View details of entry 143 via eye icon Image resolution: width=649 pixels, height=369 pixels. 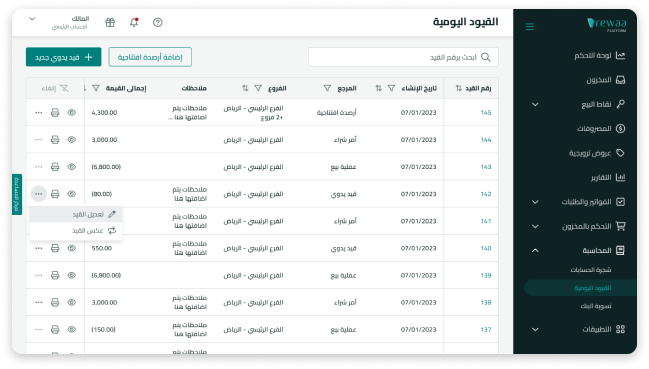tap(72, 167)
